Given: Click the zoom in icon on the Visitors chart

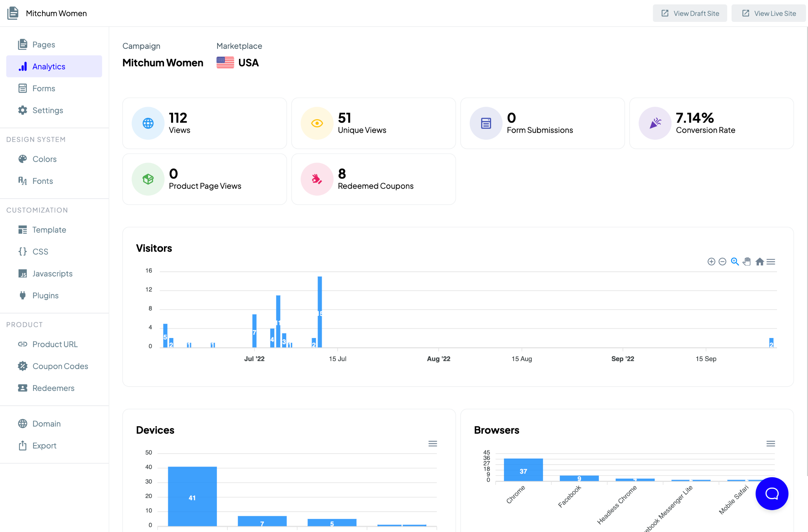Looking at the screenshot, I should coord(711,261).
